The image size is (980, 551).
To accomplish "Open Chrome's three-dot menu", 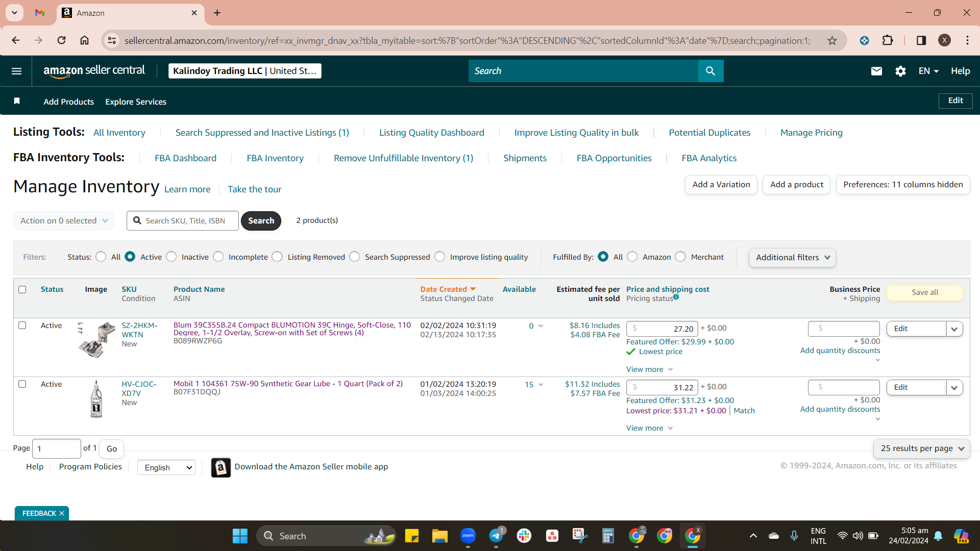I will 967,40.
